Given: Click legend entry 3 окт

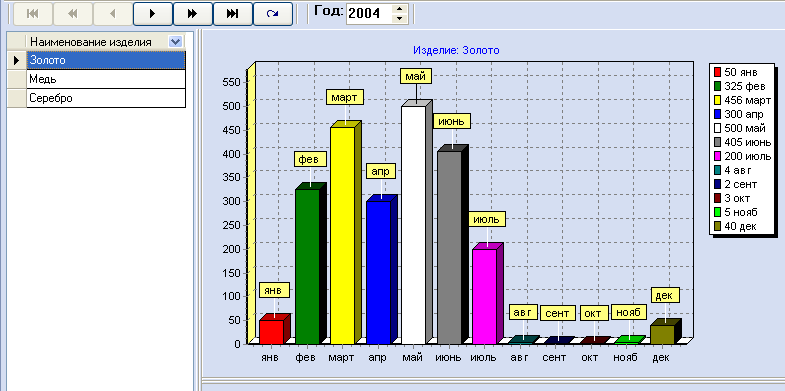Looking at the screenshot, I should (733, 198).
